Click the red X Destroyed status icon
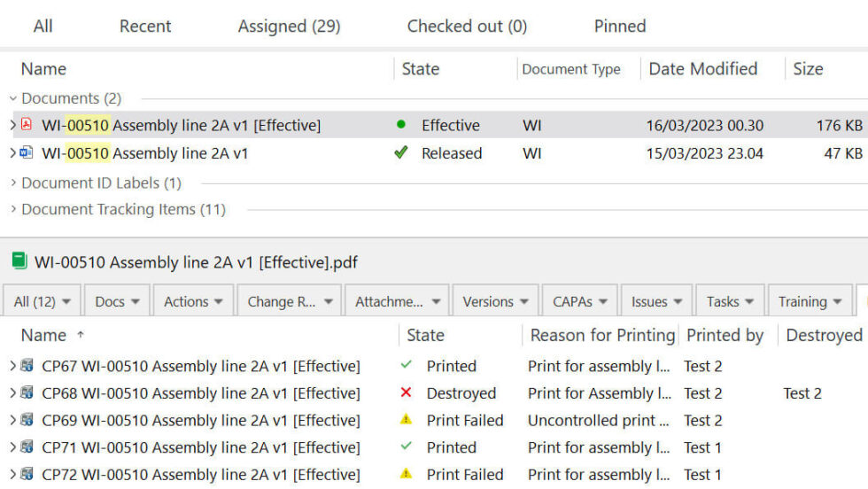Screen dimensions: 868x489 click(x=406, y=392)
